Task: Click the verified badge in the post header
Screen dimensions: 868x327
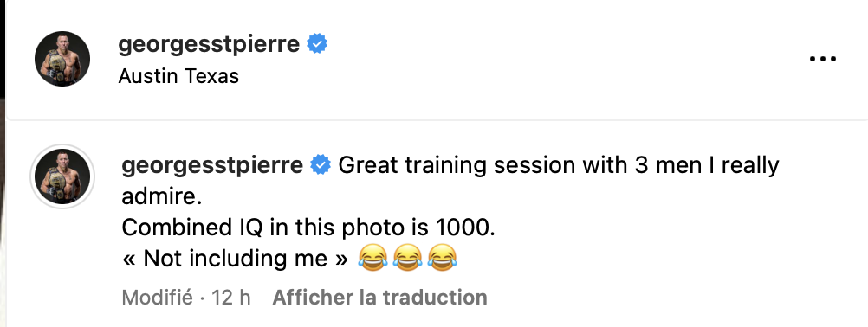Action: click(x=317, y=43)
